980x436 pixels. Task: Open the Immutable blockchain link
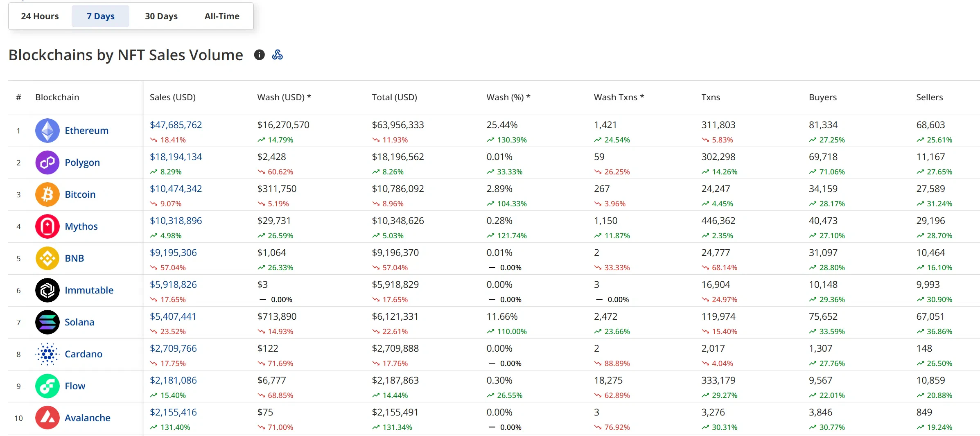point(89,290)
